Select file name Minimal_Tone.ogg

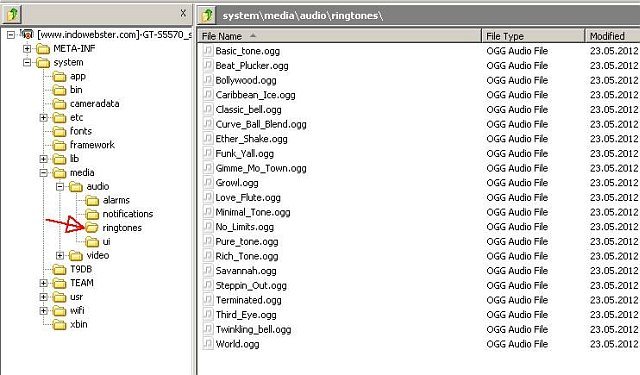(253, 213)
